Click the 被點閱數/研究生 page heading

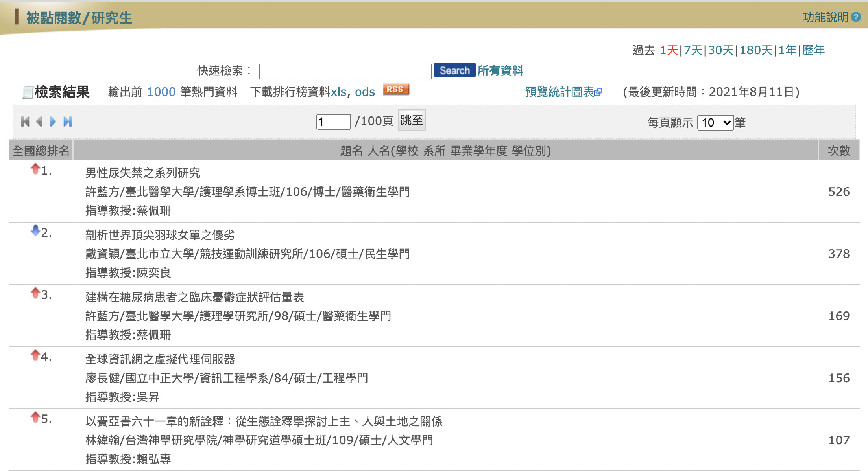tap(79, 18)
